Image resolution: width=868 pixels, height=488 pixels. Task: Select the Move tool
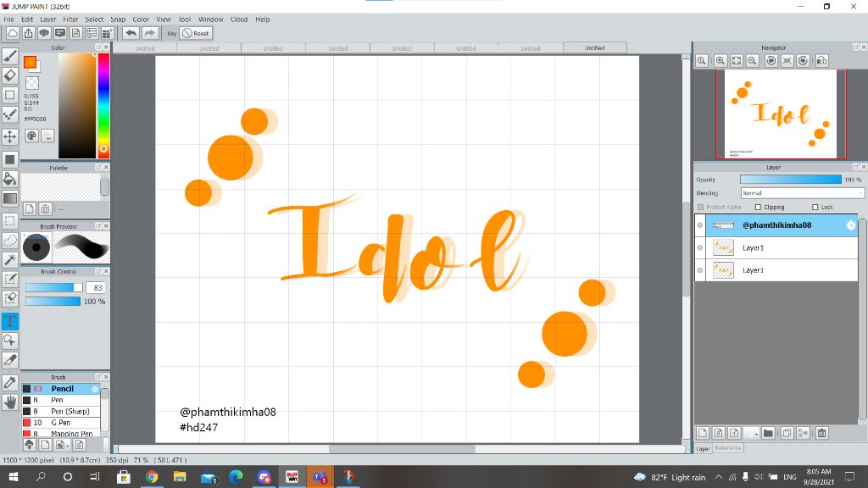click(x=10, y=136)
